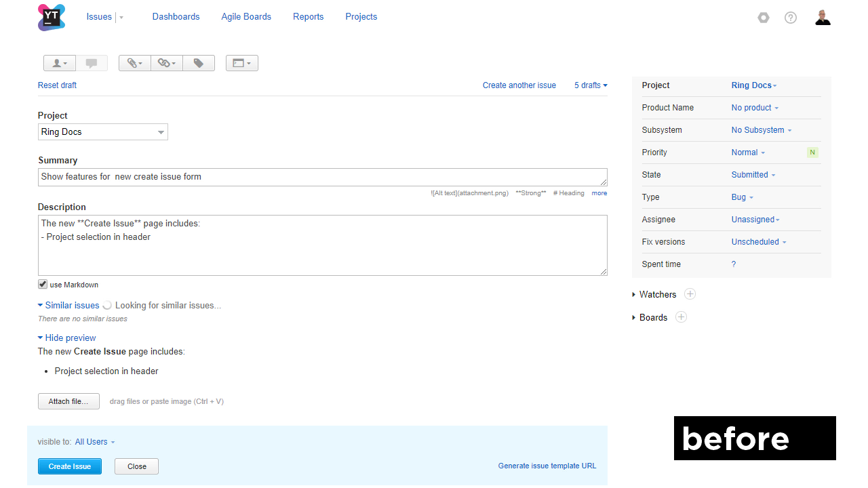
Task: Open the Fix versions Unscheduled dropdown
Action: point(759,242)
